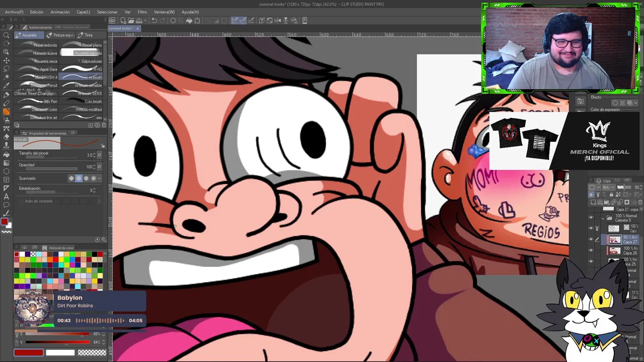Click the transparent color swatch

(x=92, y=353)
